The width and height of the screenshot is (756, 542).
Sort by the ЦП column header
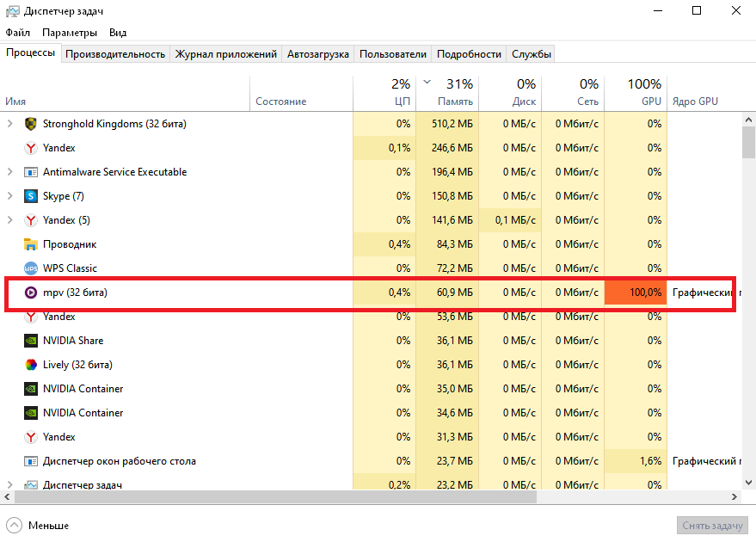[384, 94]
